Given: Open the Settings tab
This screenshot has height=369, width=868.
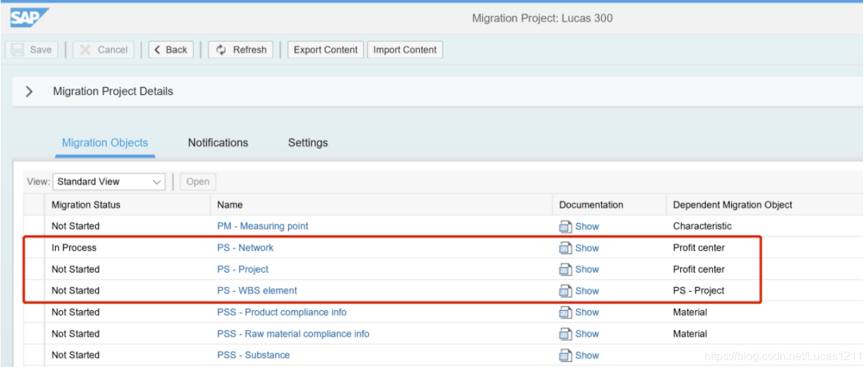Looking at the screenshot, I should click(308, 142).
